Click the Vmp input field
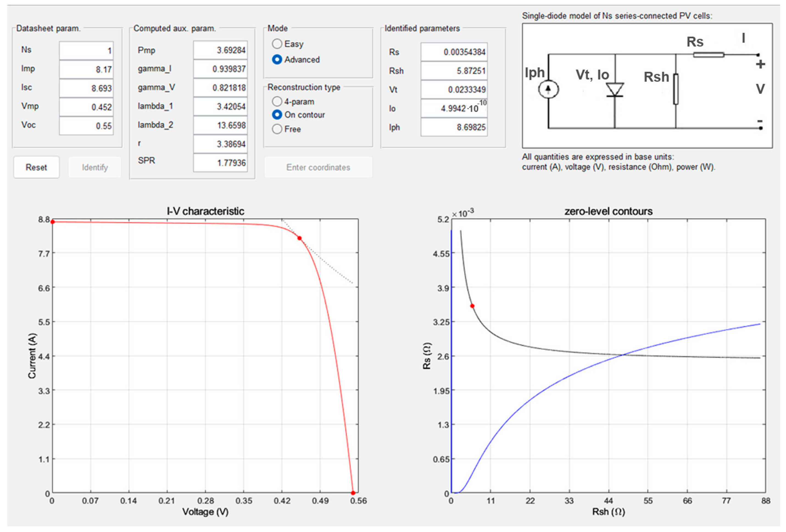The width and height of the screenshot is (786, 532). click(x=86, y=107)
